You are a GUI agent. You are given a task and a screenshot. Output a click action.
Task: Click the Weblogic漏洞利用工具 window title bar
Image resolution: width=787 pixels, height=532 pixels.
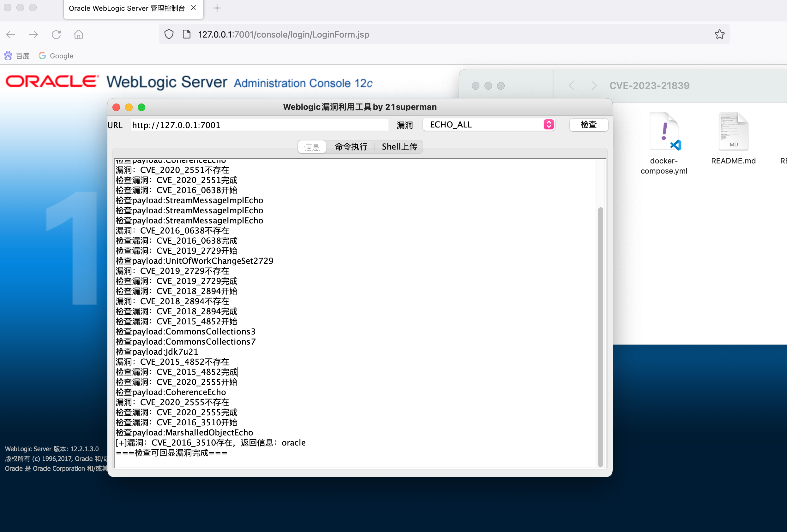360,107
